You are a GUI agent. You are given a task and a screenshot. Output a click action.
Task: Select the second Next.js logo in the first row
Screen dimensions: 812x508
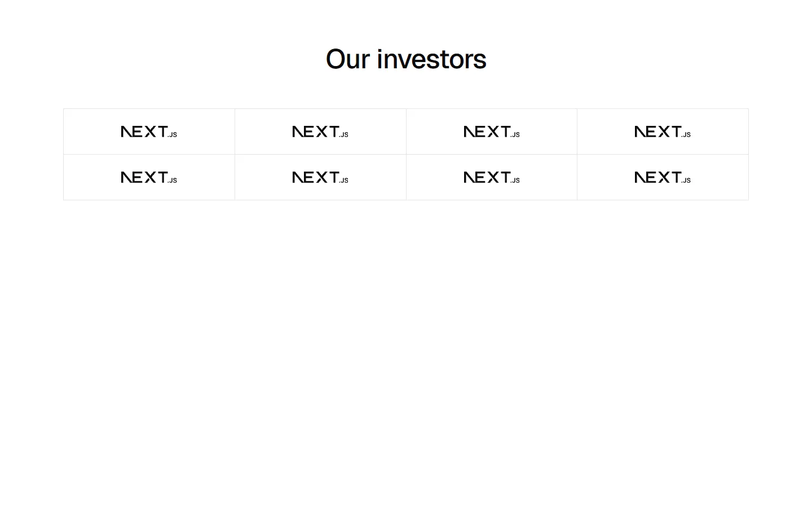pos(320,132)
